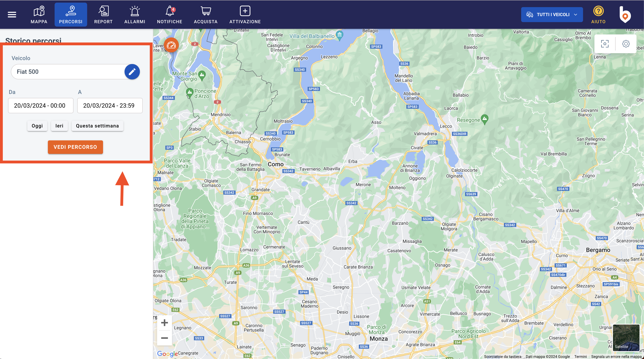This screenshot has width=644, height=359.
Task: Click the orange speedometer vehicle marker
Action: pos(171,45)
